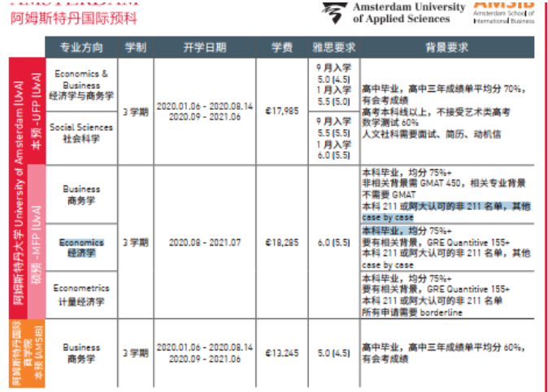Click the 6.0 (5.5) January score for Social Sciences
Screen dimensions: 548x392
(x=334, y=155)
